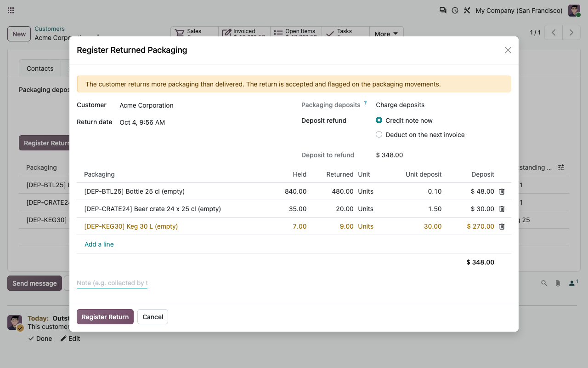Mark the activity as Done
This screenshot has width=588, height=368.
[x=40, y=339]
